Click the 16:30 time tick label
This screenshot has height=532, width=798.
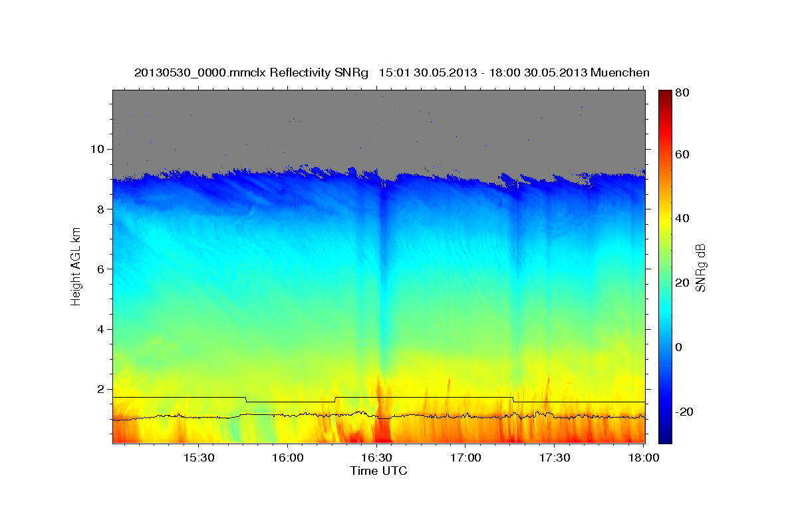click(376, 458)
